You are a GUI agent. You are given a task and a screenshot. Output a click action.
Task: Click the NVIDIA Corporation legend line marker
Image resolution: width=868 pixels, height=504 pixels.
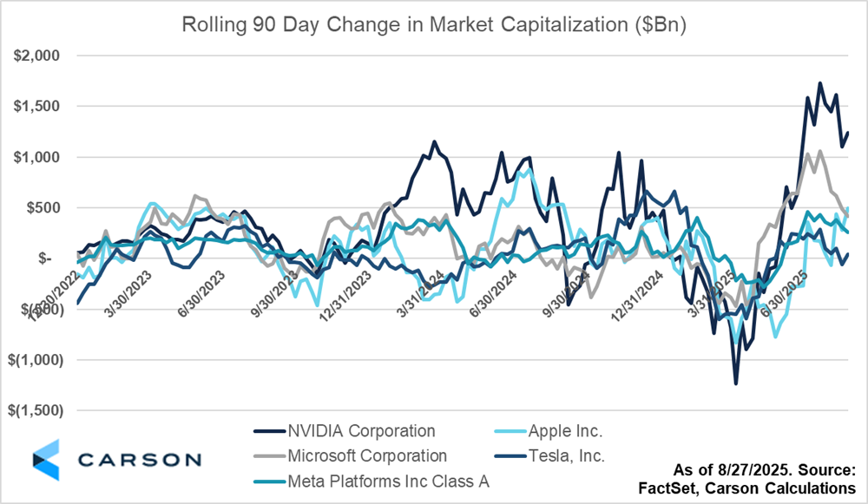tap(271, 430)
